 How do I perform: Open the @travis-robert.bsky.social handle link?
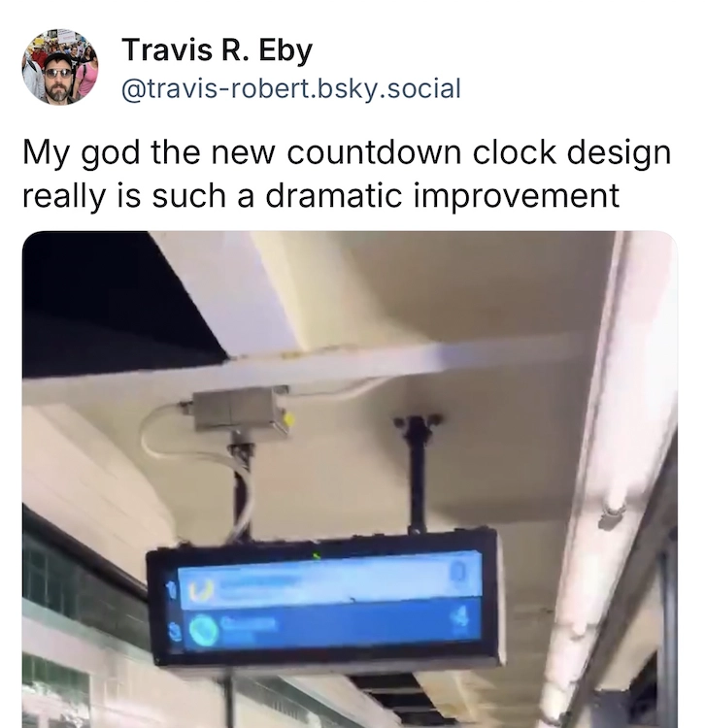click(291, 88)
